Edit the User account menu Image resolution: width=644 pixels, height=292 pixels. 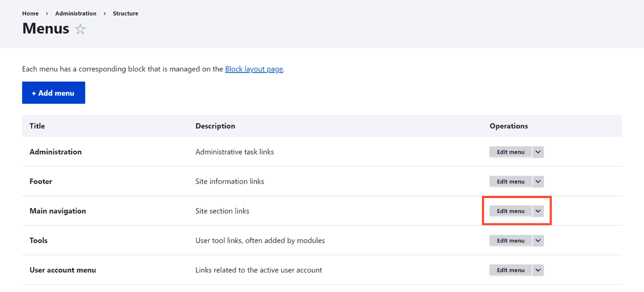(x=510, y=270)
